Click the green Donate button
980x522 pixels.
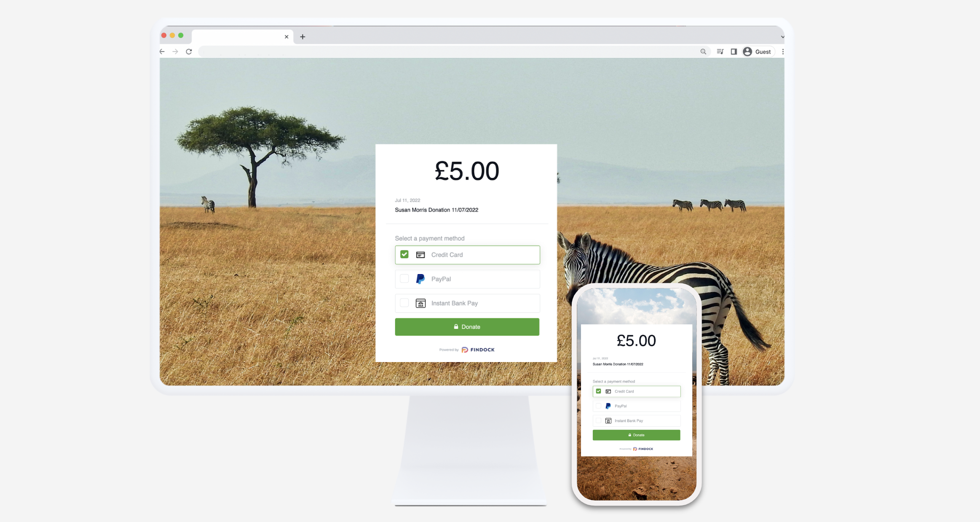pos(467,327)
